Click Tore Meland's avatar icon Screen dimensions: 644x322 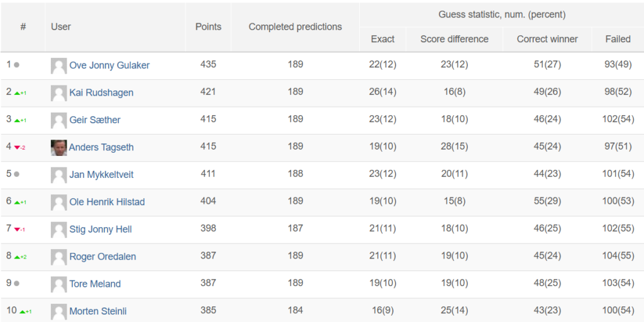pos(58,284)
